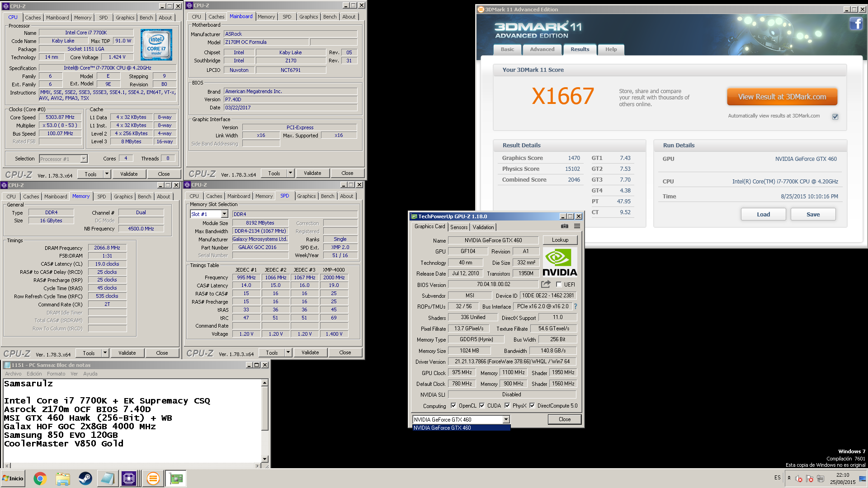The image size is (868, 488).
Task: Click Lookup button in GPU-Z
Action: point(560,240)
